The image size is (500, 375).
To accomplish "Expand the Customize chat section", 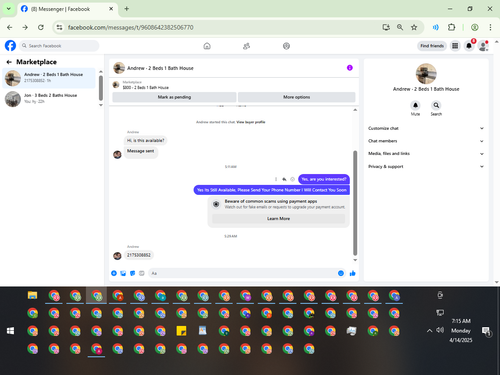I will click(426, 128).
